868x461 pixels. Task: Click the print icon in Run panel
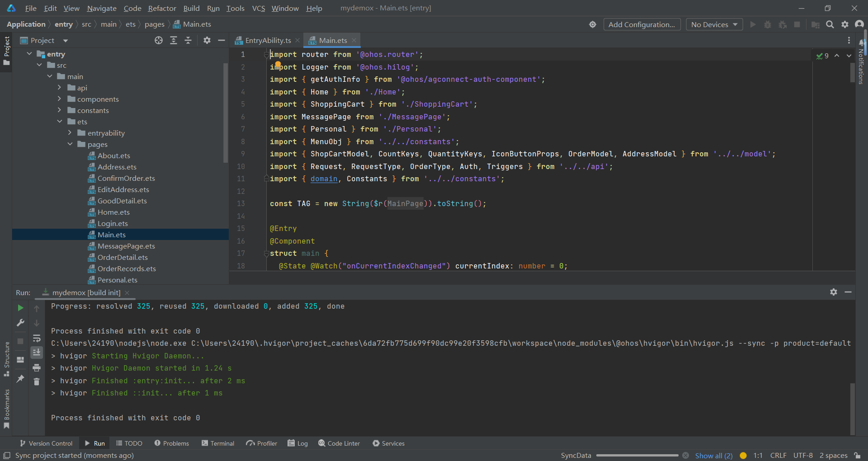pyautogui.click(x=37, y=367)
